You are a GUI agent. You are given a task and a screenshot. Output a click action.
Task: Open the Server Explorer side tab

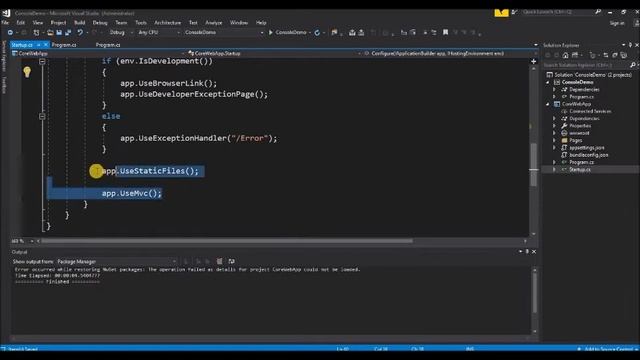[4, 56]
